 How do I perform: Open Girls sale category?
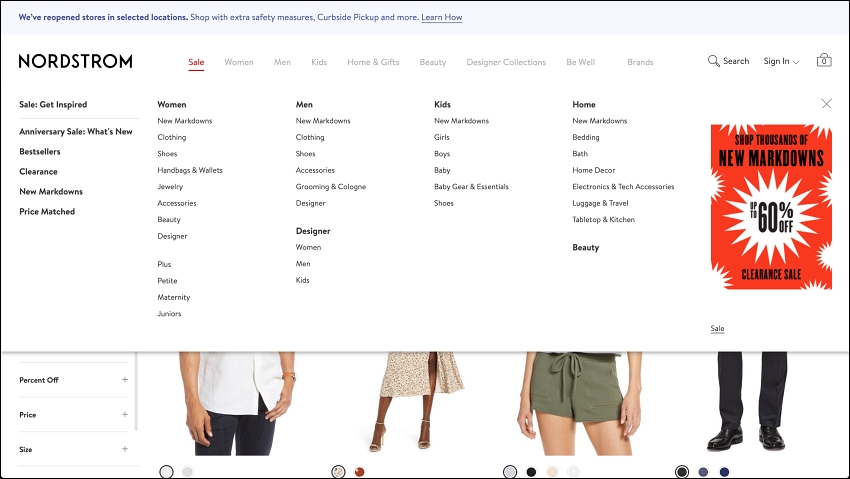pos(441,138)
